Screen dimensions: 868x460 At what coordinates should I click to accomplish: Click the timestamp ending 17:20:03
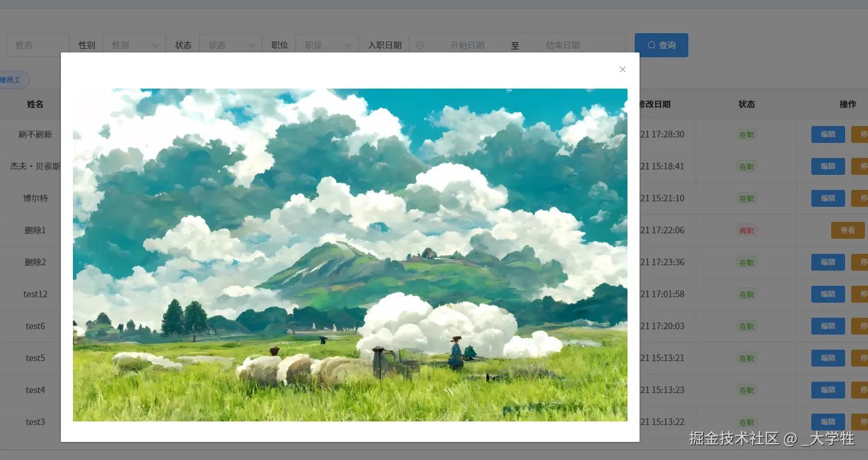[x=662, y=326]
